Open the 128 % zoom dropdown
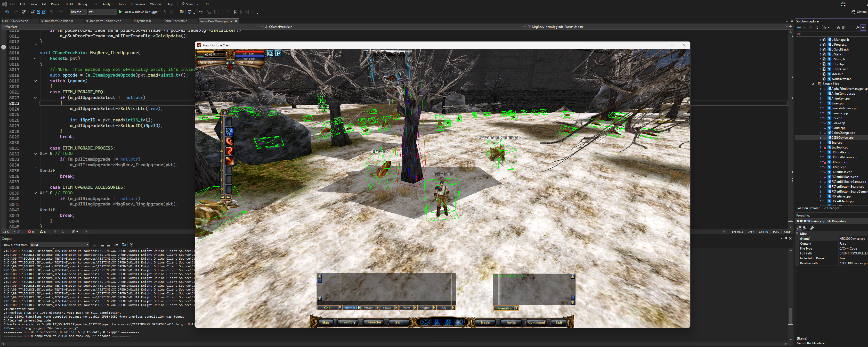The width and height of the screenshot is (868, 347). pos(9,232)
